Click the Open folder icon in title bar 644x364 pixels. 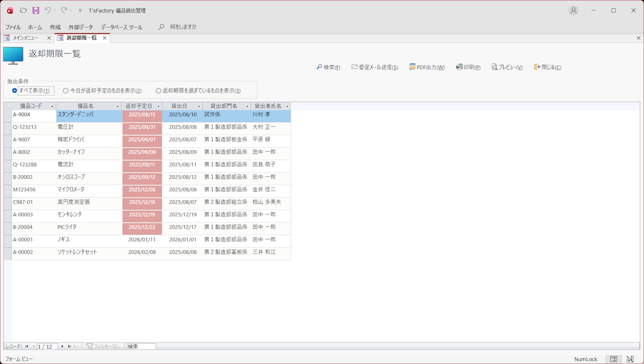click(23, 10)
